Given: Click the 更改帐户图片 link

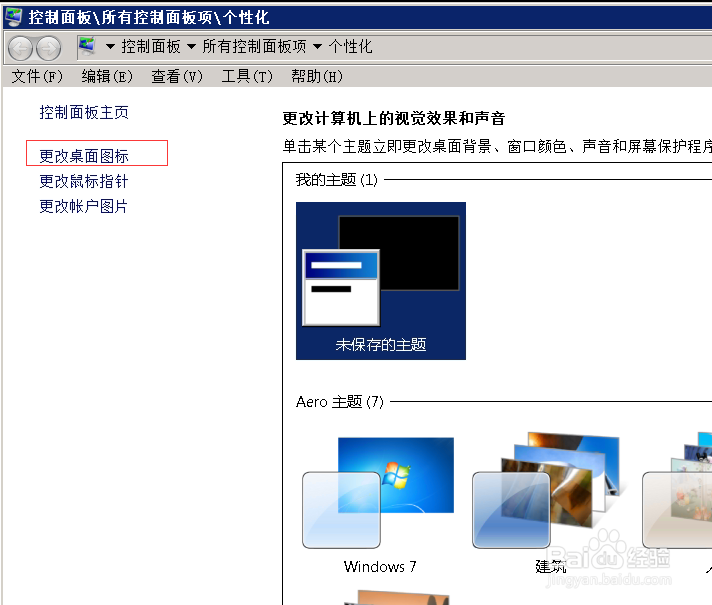Looking at the screenshot, I should [x=83, y=206].
